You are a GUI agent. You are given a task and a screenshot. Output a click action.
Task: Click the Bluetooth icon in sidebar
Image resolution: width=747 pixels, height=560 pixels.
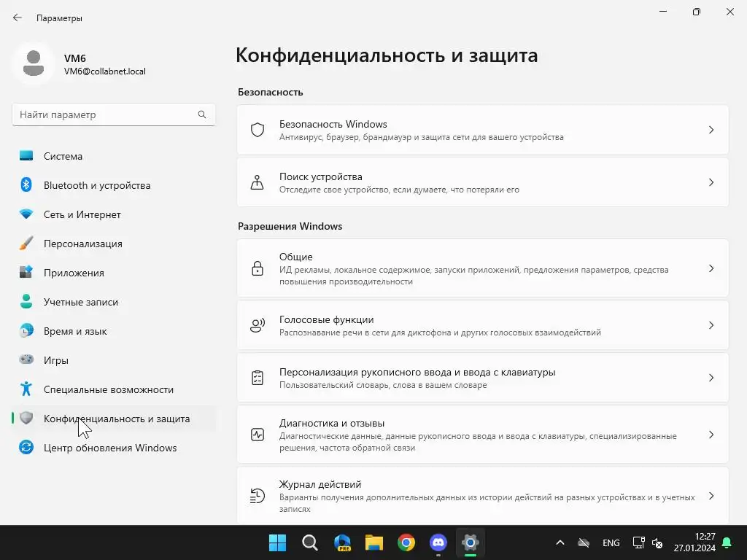click(x=26, y=184)
